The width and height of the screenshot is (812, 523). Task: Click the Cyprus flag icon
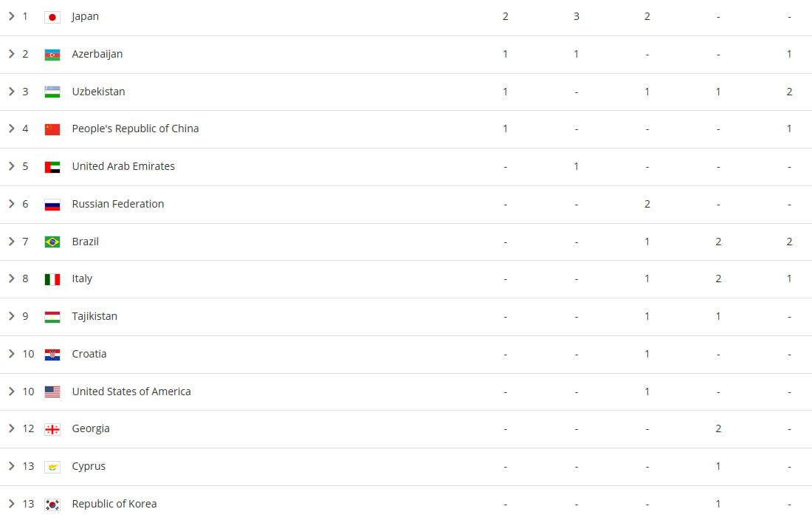click(52, 467)
